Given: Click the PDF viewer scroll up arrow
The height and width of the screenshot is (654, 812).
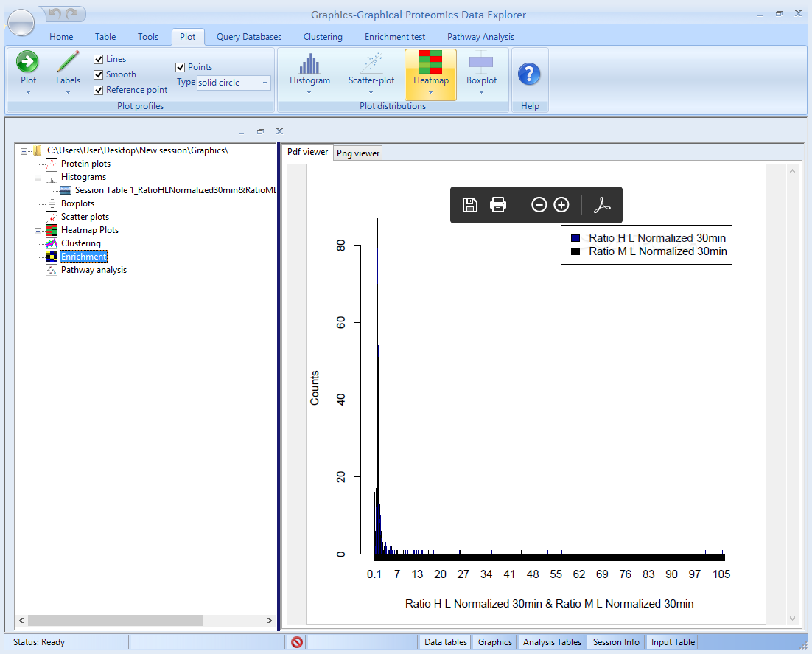Looking at the screenshot, I should [x=792, y=171].
